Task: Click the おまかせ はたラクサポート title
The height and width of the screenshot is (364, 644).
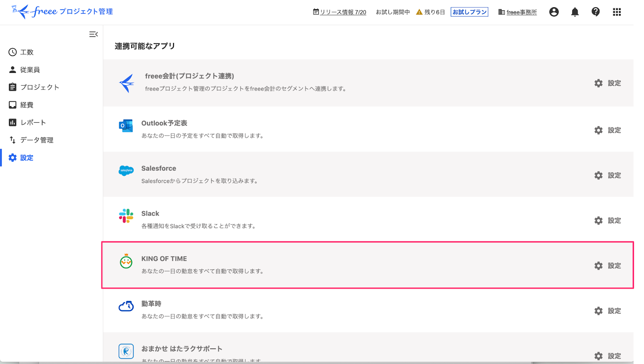Action: 182,349
